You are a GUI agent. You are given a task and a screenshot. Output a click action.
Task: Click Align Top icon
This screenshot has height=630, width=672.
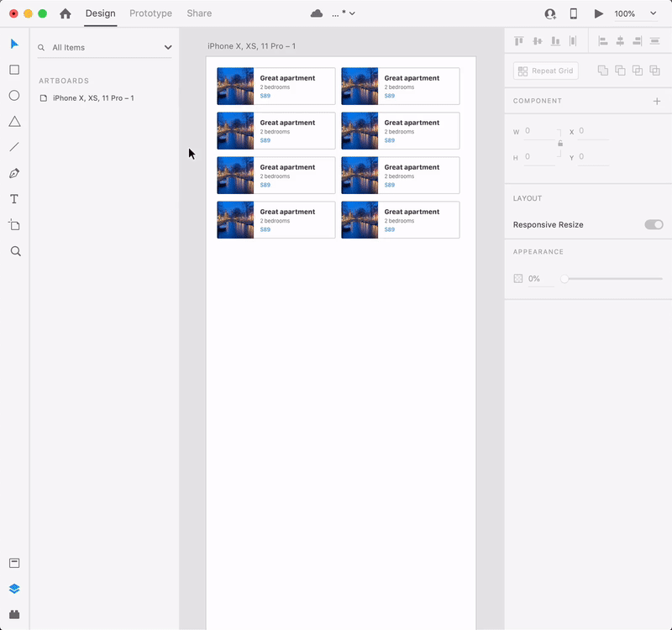coord(519,41)
